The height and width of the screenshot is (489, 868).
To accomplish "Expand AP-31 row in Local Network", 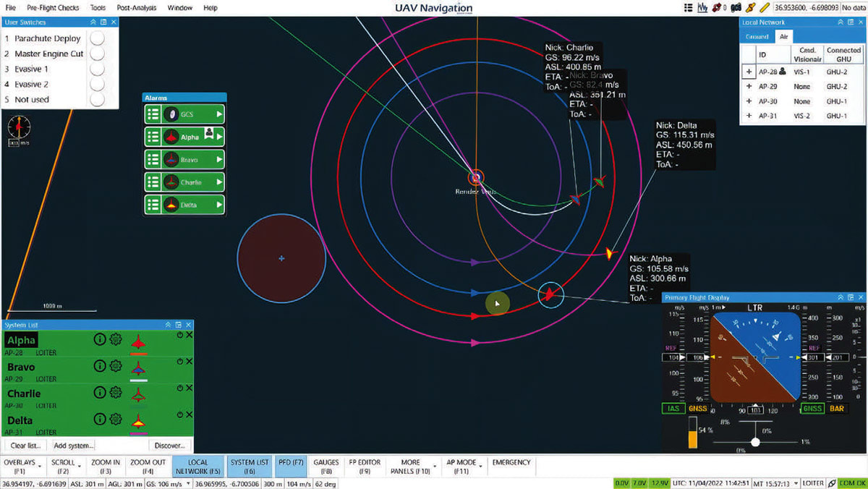I will pyautogui.click(x=749, y=116).
